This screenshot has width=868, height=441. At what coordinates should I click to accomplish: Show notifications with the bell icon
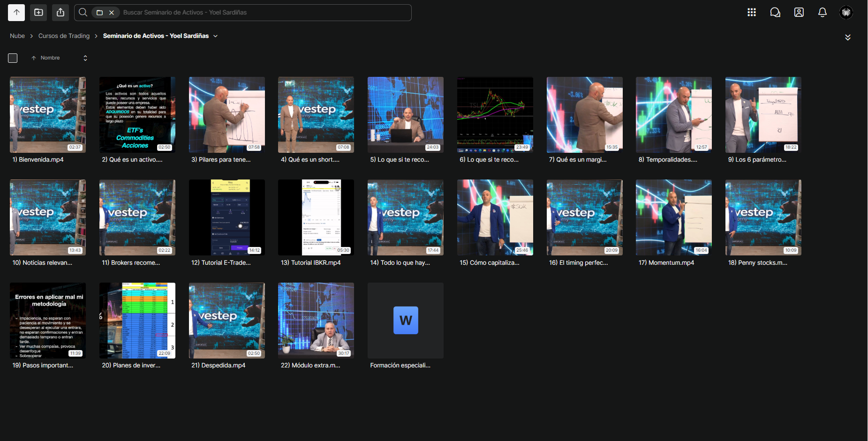point(823,13)
